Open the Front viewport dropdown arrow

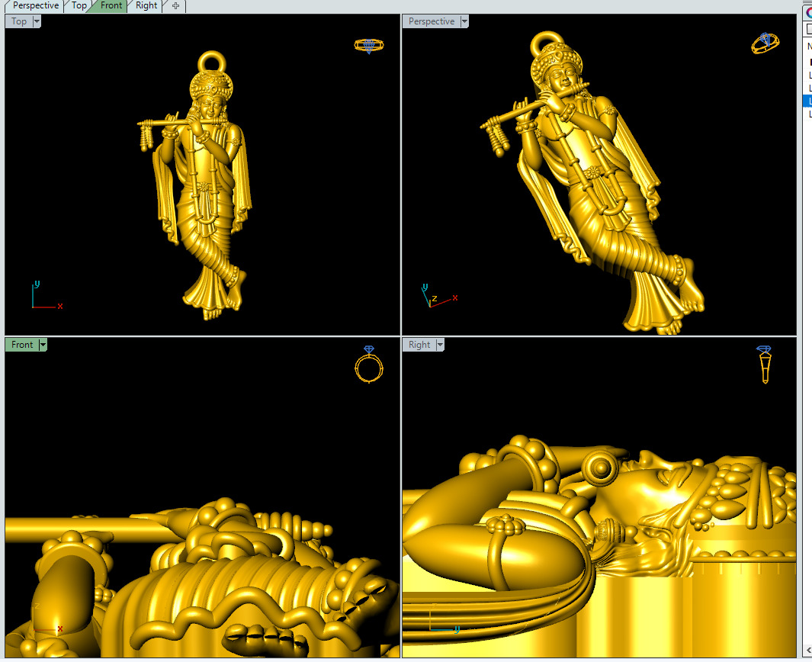click(43, 345)
